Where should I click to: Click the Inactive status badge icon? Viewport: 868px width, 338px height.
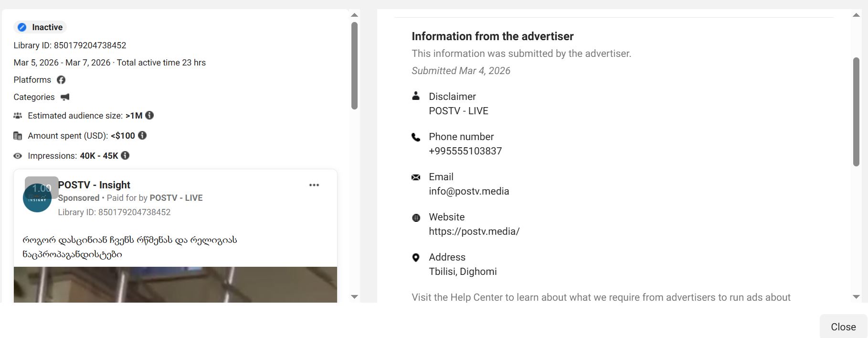22,27
